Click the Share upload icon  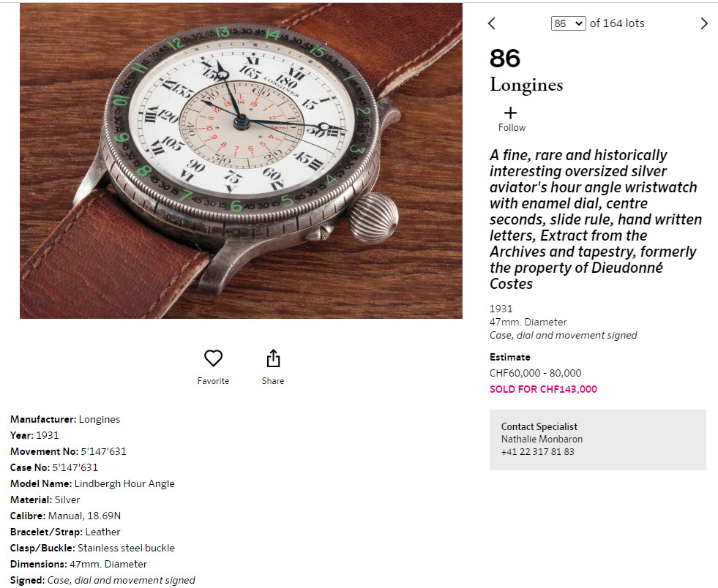coord(273,358)
